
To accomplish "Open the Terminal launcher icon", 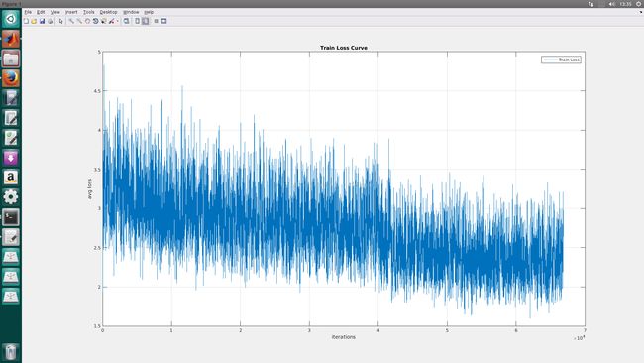I will point(11,217).
